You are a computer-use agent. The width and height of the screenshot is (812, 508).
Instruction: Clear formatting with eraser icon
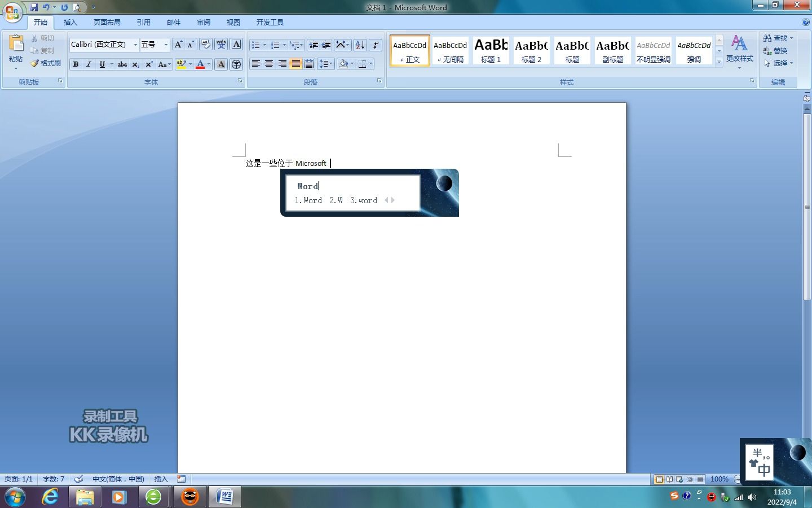206,45
